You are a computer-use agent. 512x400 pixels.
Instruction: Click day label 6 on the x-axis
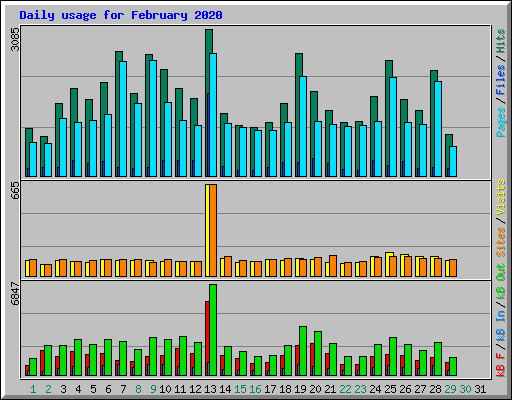[108, 389]
